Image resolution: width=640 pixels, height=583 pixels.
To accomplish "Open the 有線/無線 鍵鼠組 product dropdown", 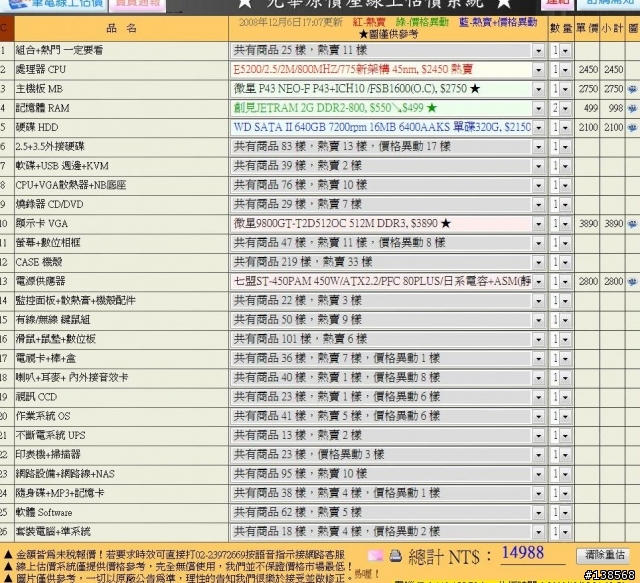I will pyautogui.click(x=387, y=320).
